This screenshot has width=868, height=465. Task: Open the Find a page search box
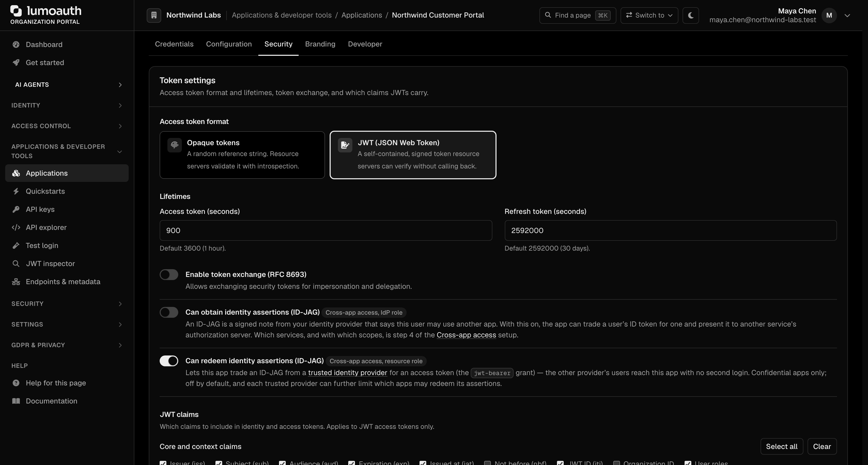578,16
